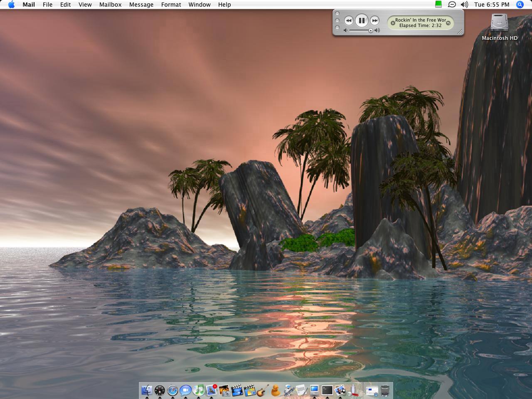This screenshot has width=532, height=399.
Task: Open the spray can utility dock icon
Action: pyautogui.click(x=353, y=390)
